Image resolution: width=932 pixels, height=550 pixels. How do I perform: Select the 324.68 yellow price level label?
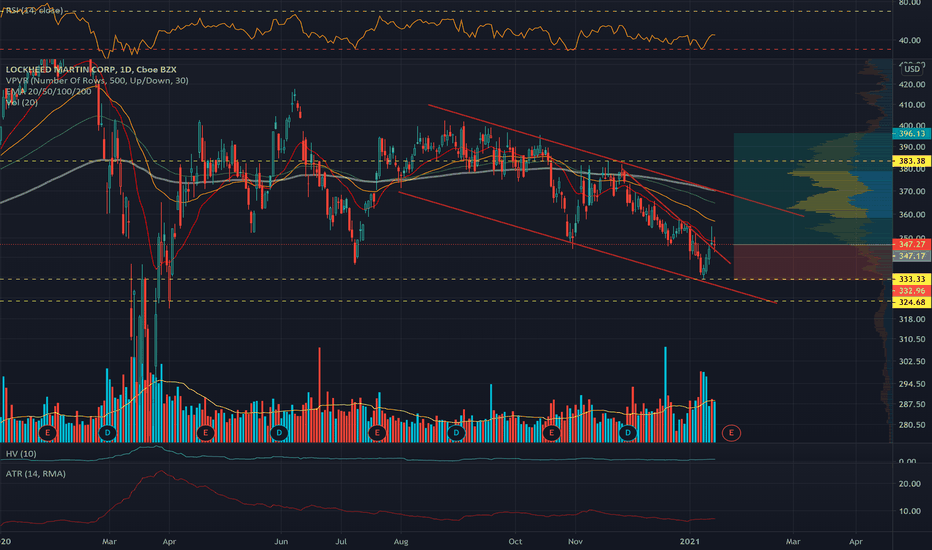pyautogui.click(x=912, y=302)
